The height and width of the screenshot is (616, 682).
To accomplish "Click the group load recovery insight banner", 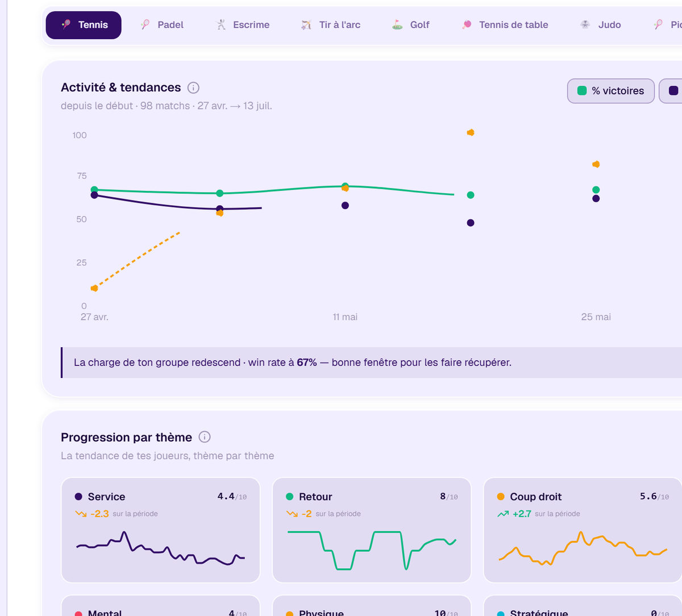I will click(371, 363).
